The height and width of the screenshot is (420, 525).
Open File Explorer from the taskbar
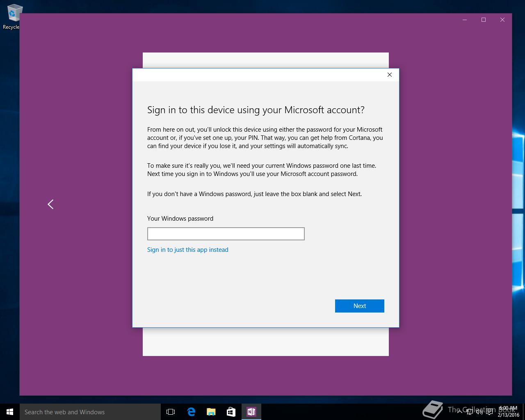coord(211,412)
